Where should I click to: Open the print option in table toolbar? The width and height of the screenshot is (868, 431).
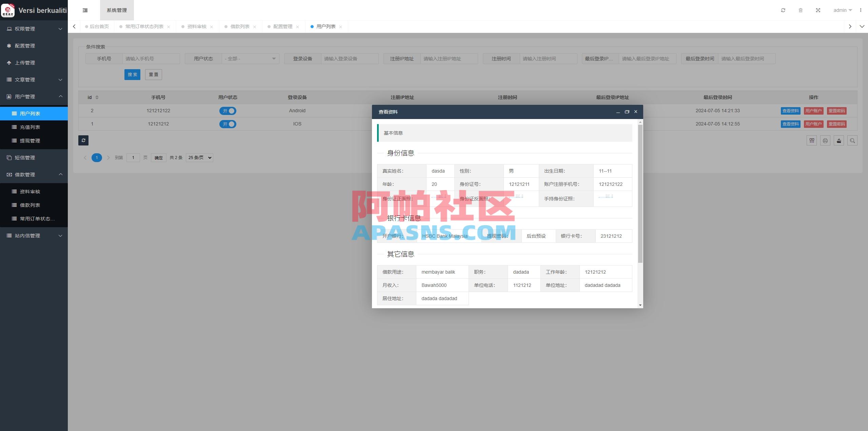825,140
